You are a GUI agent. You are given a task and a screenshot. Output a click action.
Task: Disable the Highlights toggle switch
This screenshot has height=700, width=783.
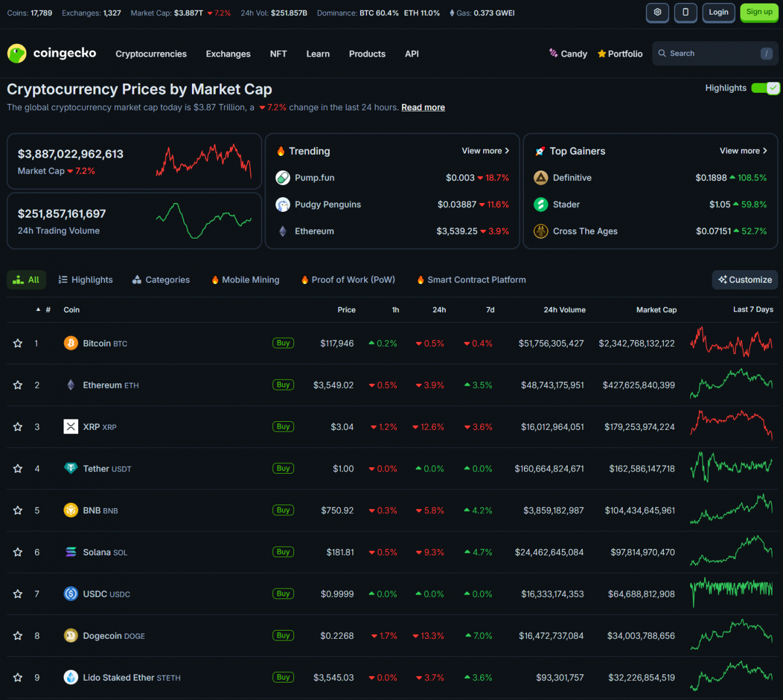point(765,88)
